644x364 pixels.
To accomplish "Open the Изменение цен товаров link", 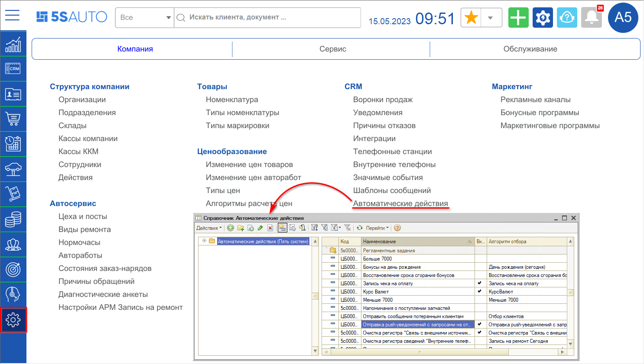I will coord(249,164).
